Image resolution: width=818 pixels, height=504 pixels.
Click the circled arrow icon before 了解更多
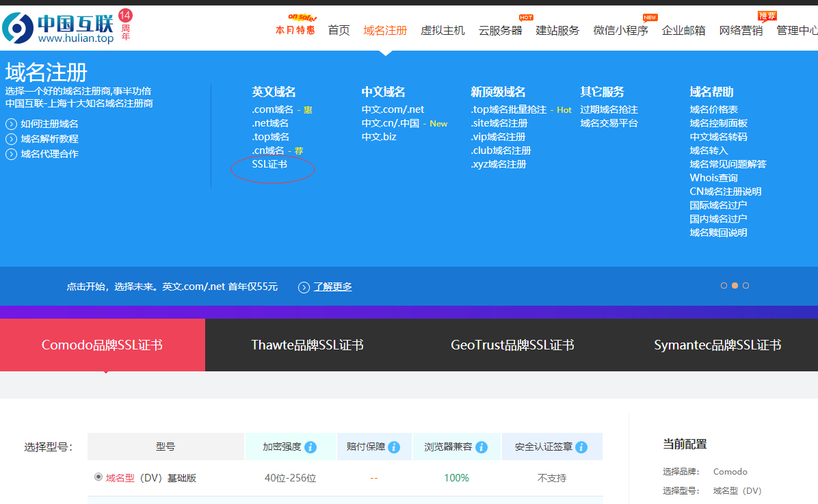(304, 287)
